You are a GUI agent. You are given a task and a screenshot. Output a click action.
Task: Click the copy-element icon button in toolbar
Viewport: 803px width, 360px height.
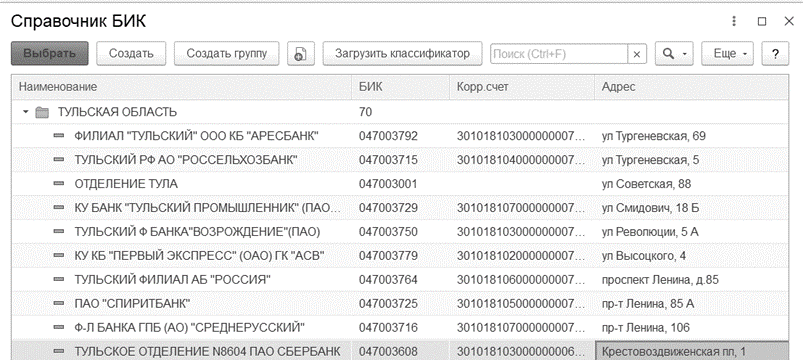[301, 53]
